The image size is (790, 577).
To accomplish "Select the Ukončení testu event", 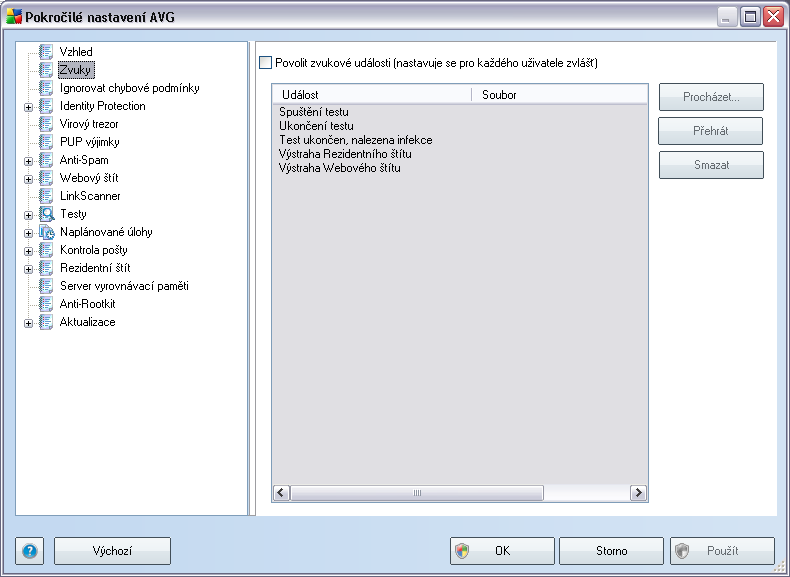I will pyautogui.click(x=316, y=126).
